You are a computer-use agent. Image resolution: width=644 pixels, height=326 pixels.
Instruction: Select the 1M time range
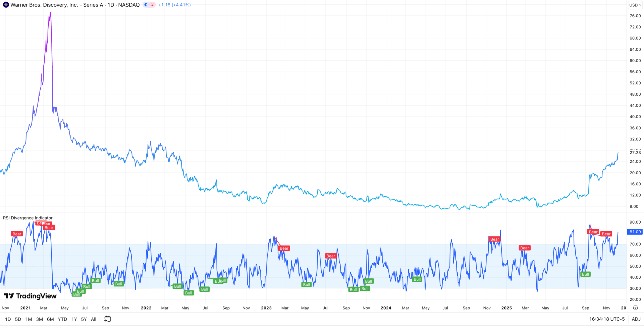click(x=29, y=319)
